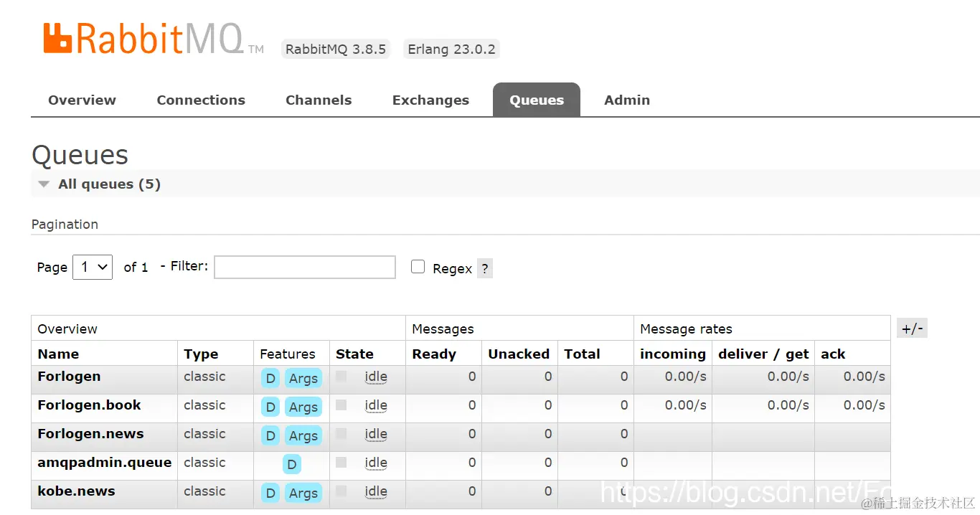980x515 pixels.
Task: Toggle columns with the +/- button
Action: [912, 329]
